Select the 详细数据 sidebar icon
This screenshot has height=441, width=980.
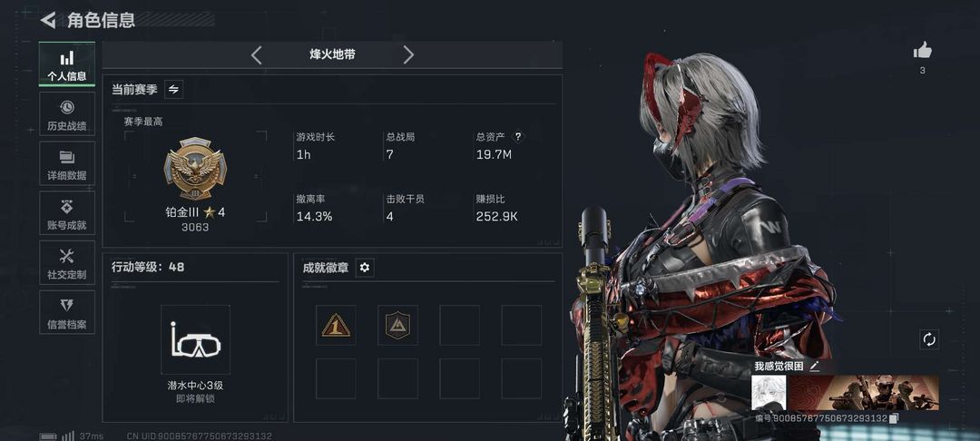67,163
